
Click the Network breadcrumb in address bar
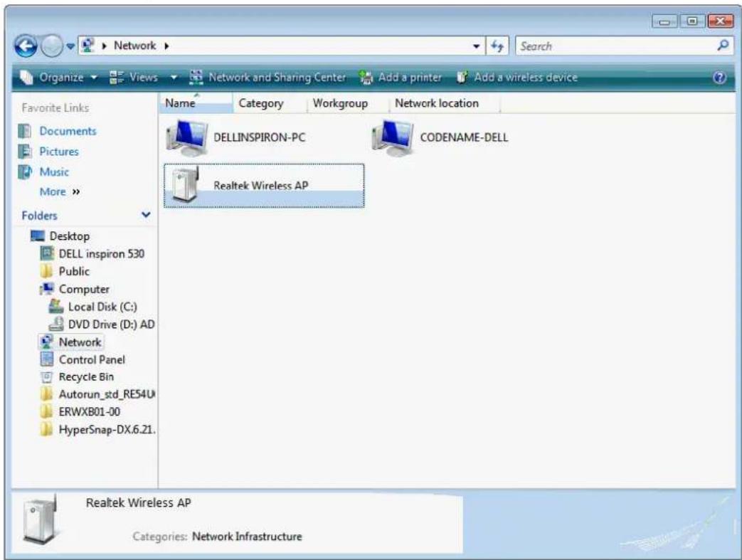coord(135,46)
